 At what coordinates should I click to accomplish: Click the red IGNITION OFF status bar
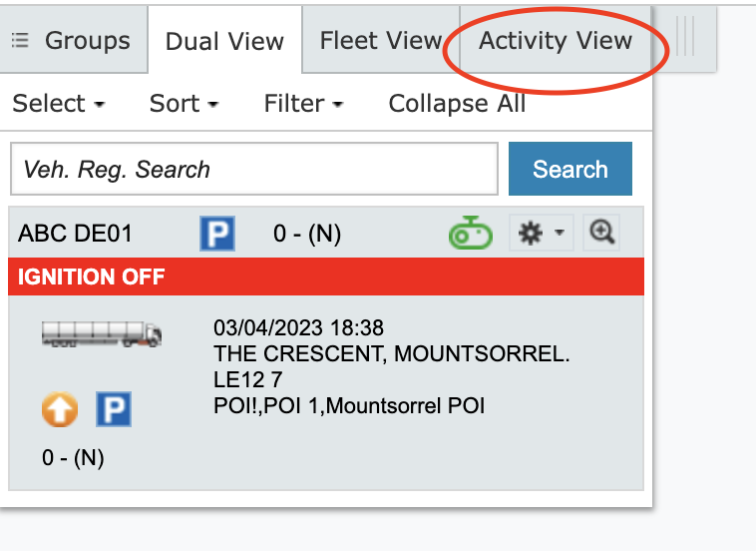(325, 276)
